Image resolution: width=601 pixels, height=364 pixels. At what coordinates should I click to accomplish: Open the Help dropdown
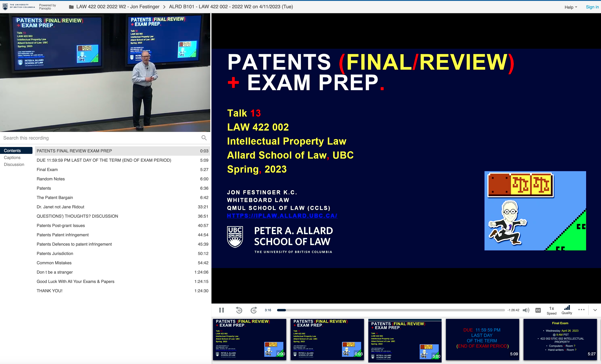tap(571, 7)
